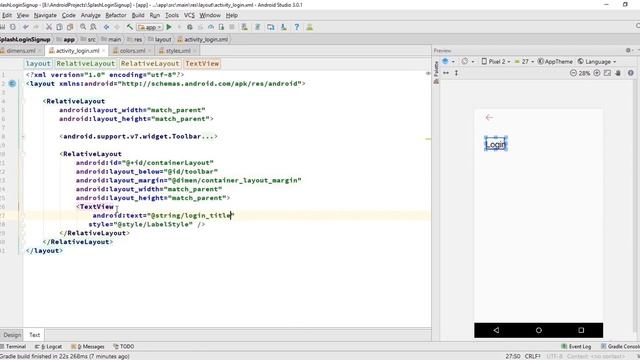Screen dimensions: 640x360
Task: Expand the folded Toolbar tag
Action: coord(209,136)
